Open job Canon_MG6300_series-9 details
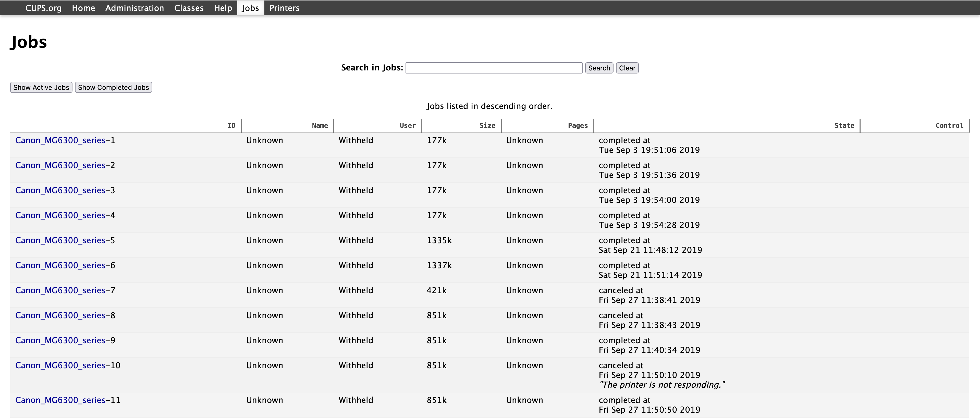 65,340
